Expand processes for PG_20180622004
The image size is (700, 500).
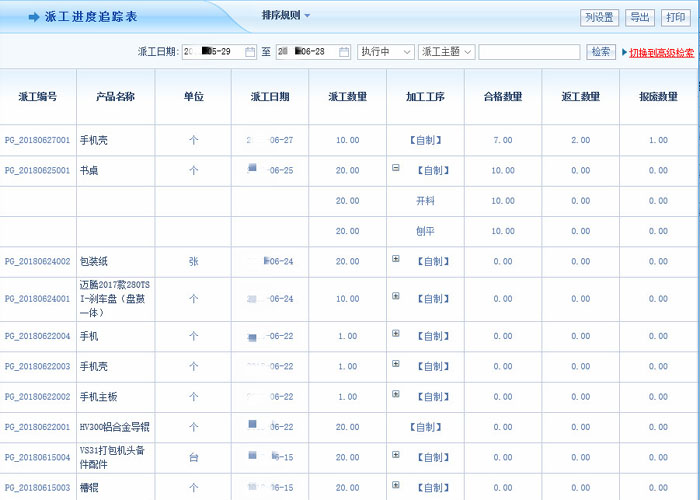click(396, 335)
